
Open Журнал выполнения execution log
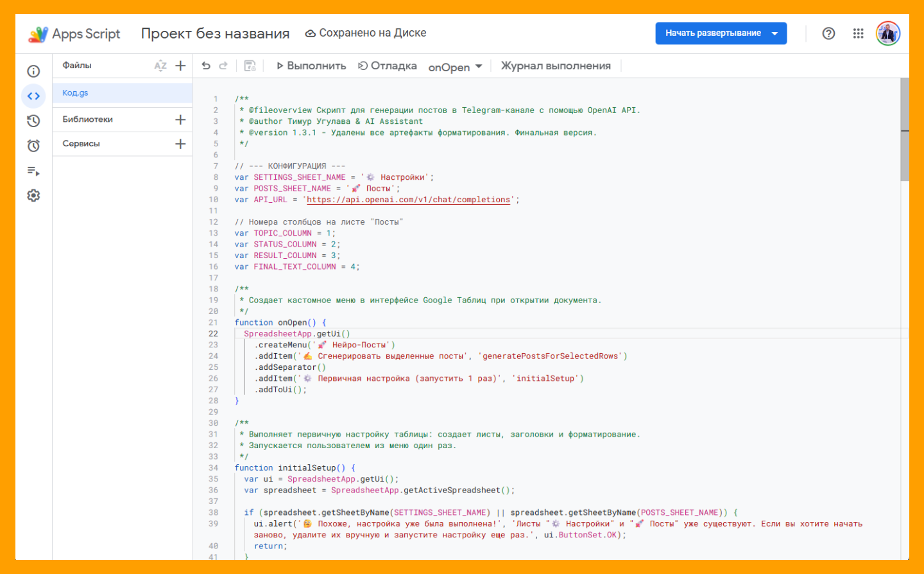(x=556, y=65)
